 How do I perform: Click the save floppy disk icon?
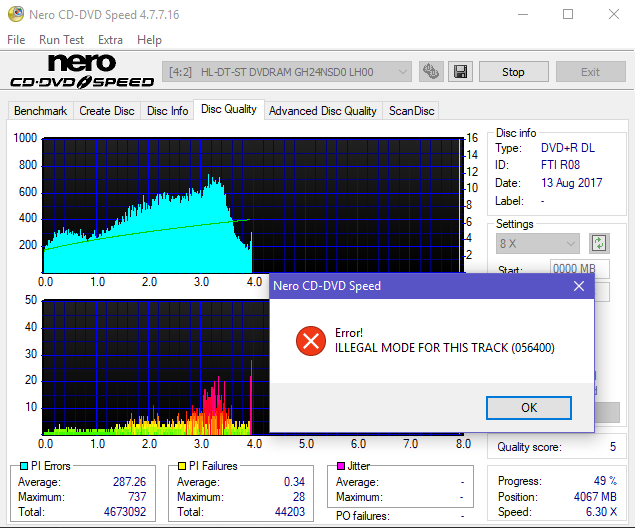point(460,72)
